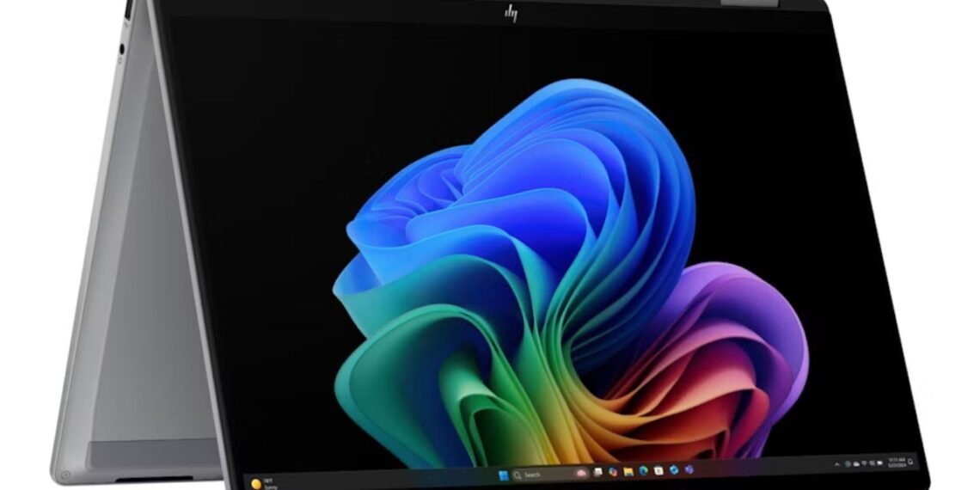980x490 pixels.
Task: Open the blue diamond app icon
Action: (674, 470)
